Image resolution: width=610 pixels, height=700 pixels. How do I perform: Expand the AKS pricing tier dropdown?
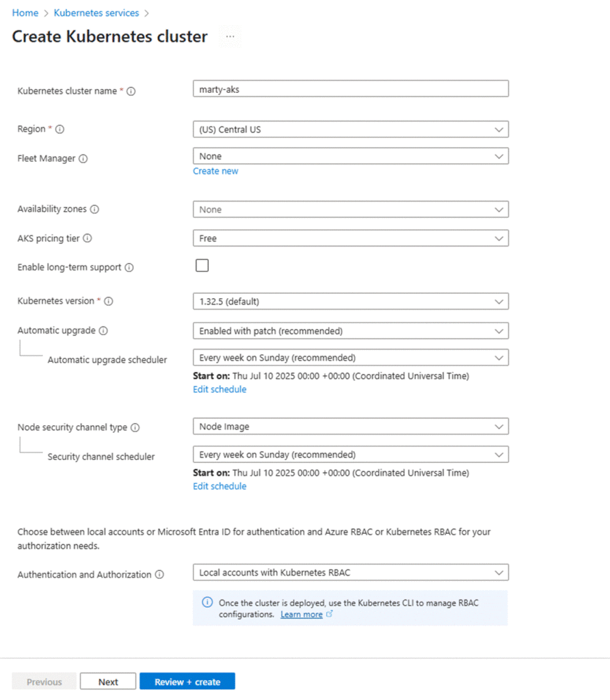(350, 239)
